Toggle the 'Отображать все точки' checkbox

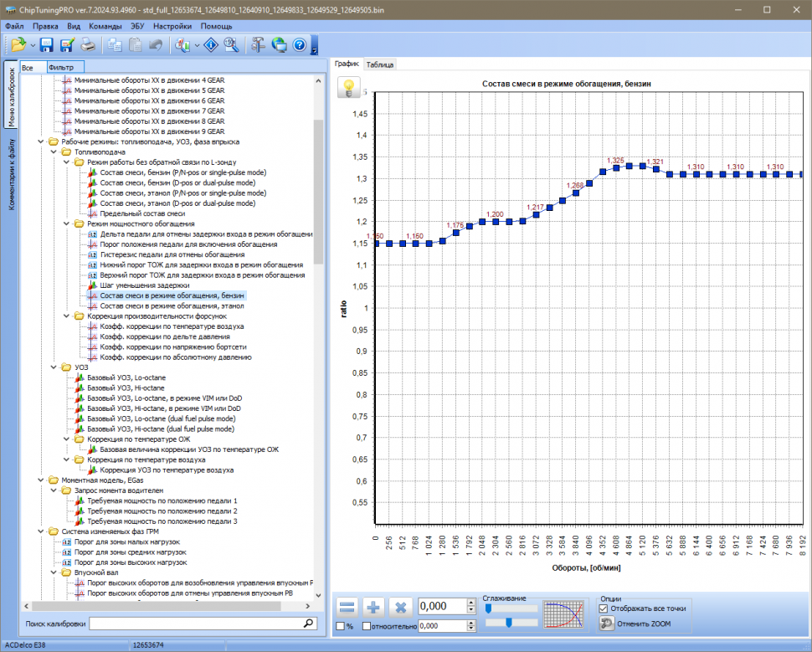604,609
